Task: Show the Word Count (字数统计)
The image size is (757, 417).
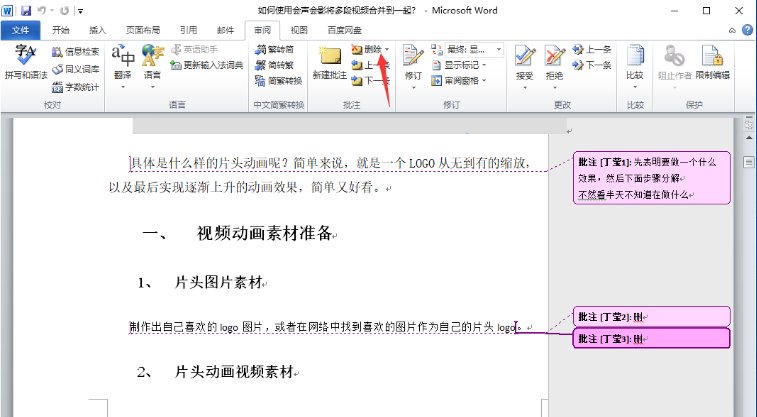Action: click(75, 87)
